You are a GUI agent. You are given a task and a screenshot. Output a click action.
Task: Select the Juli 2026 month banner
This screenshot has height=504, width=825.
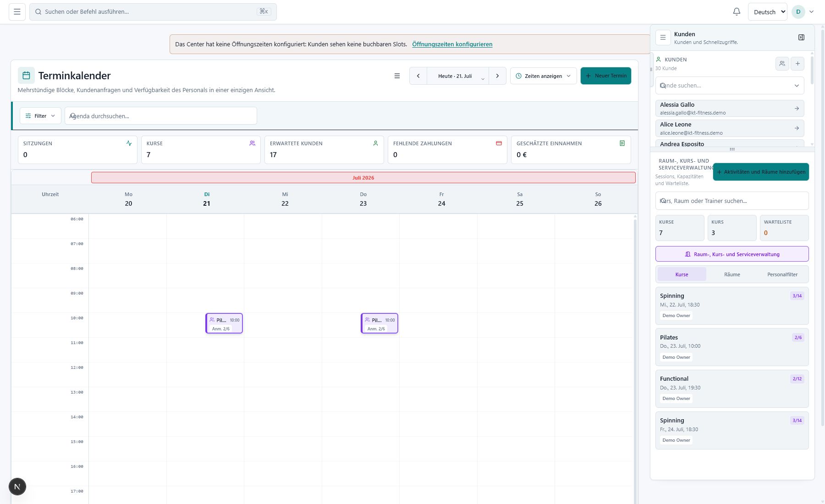coord(363,178)
